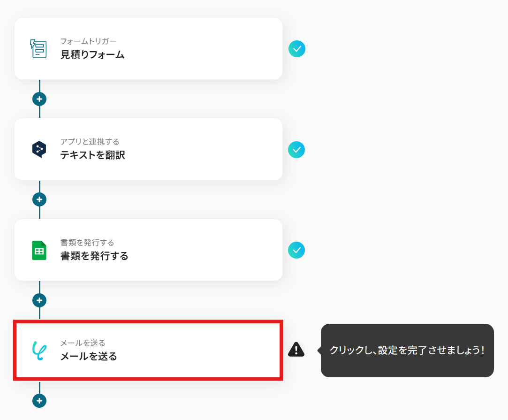
Task: Add a step after メールを送る with plus
Action: (39, 401)
